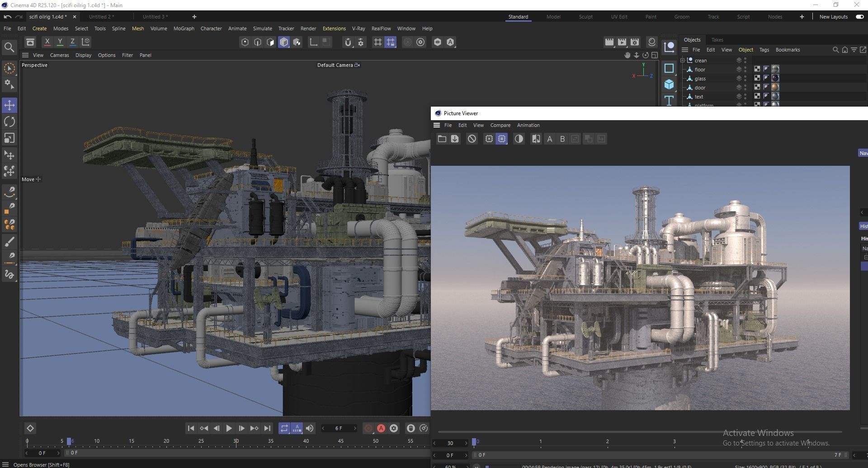Screen dimensions: 868x468
Task: Click the Render to Picture Viewer clapperboard icon
Action: pyautogui.click(x=622, y=42)
